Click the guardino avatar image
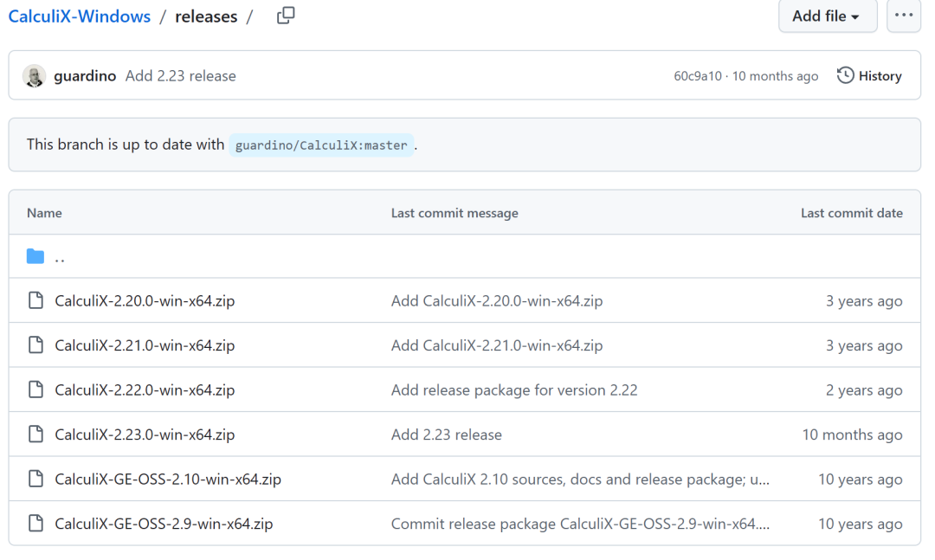This screenshot has width=935, height=560. pyautogui.click(x=34, y=76)
